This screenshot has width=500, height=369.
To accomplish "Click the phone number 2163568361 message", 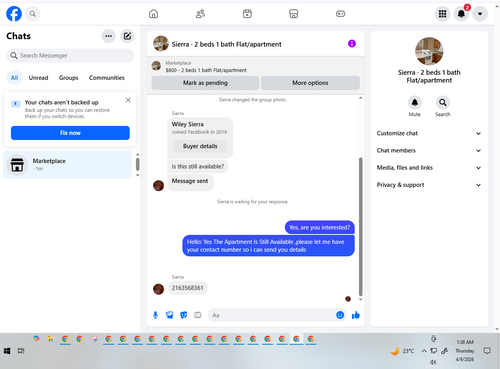I will pyautogui.click(x=187, y=288).
